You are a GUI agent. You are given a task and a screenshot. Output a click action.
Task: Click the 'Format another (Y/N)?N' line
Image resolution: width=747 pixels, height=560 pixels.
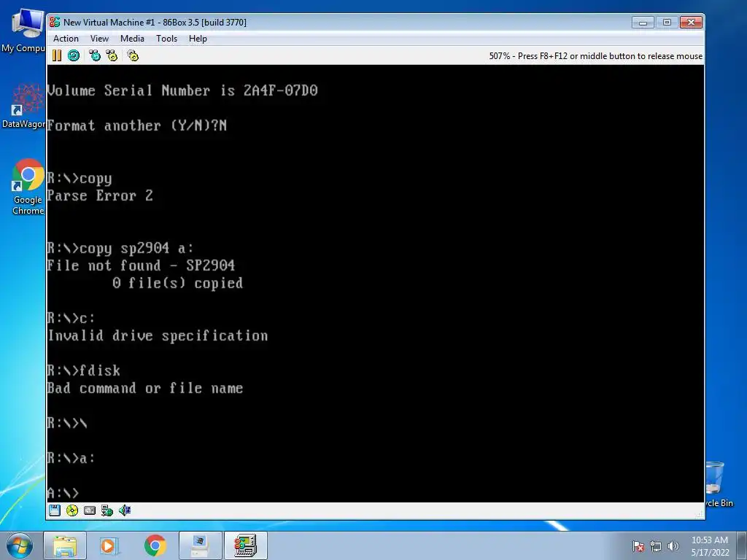click(137, 125)
